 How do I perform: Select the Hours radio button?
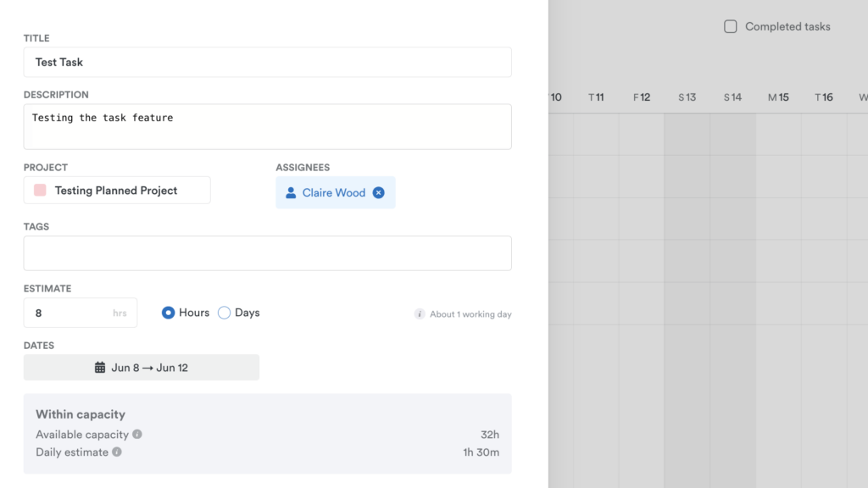169,313
